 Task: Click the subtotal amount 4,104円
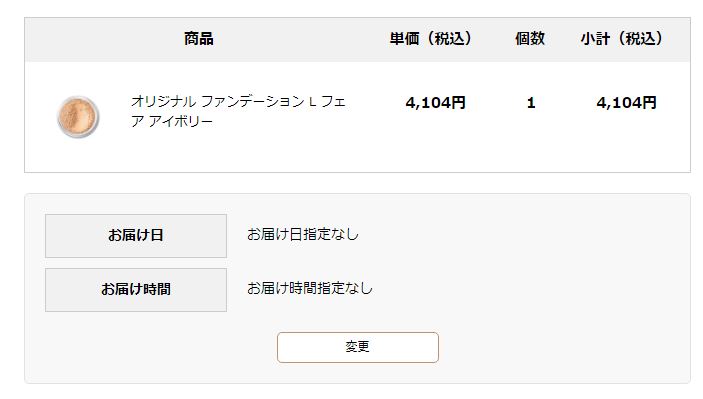point(626,103)
